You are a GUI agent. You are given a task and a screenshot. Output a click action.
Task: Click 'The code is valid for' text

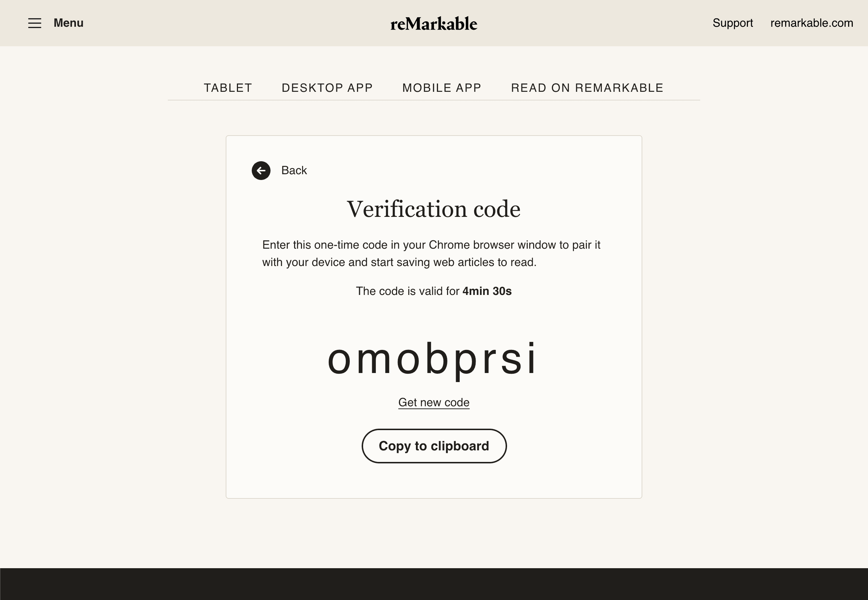click(x=408, y=291)
